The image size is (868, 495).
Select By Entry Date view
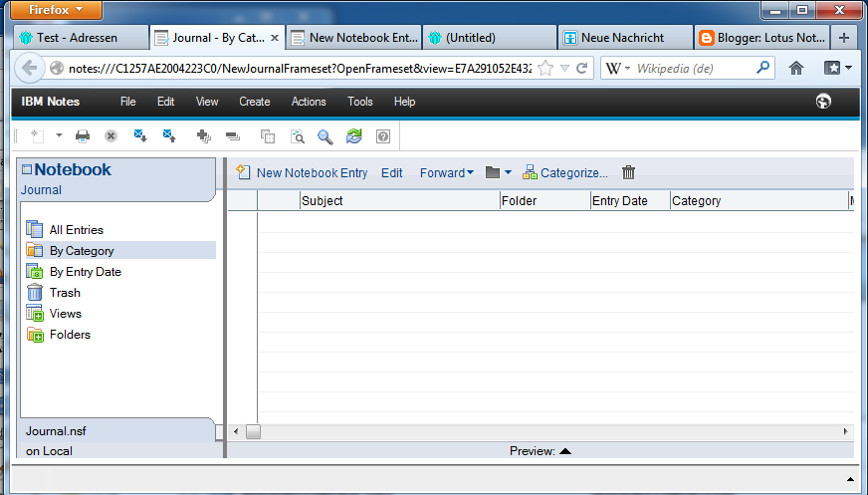85,272
